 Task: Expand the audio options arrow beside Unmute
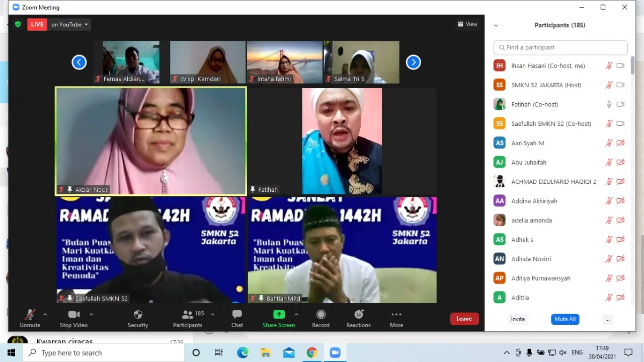click(x=45, y=315)
